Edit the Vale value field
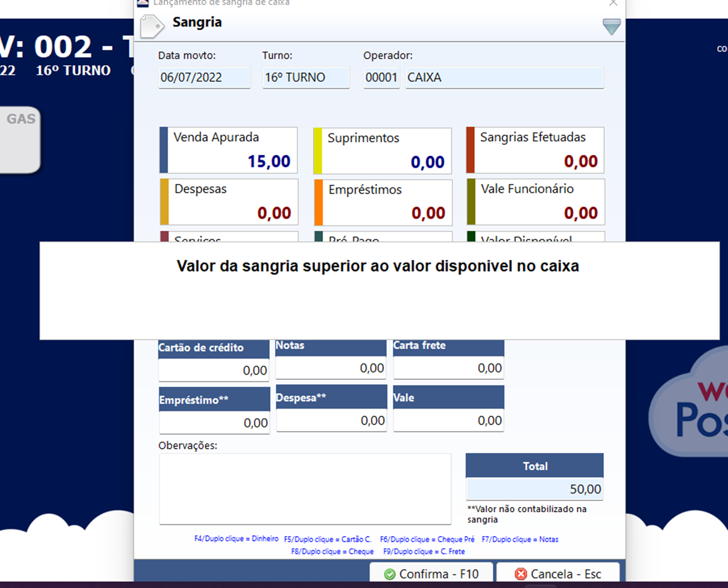Image resolution: width=728 pixels, height=588 pixels. coord(449,420)
